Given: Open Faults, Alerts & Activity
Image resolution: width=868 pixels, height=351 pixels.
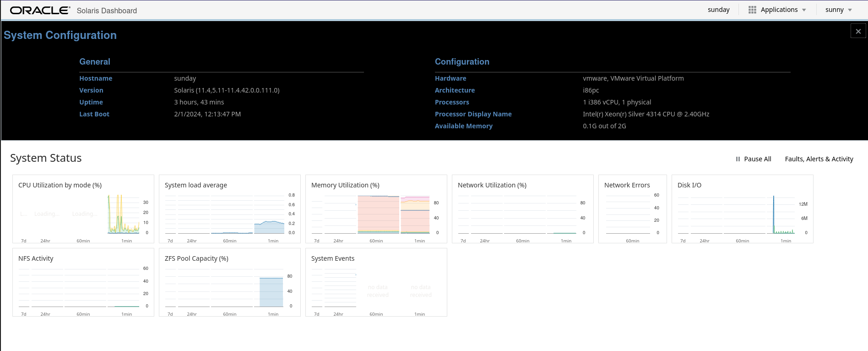Looking at the screenshot, I should (819, 159).
